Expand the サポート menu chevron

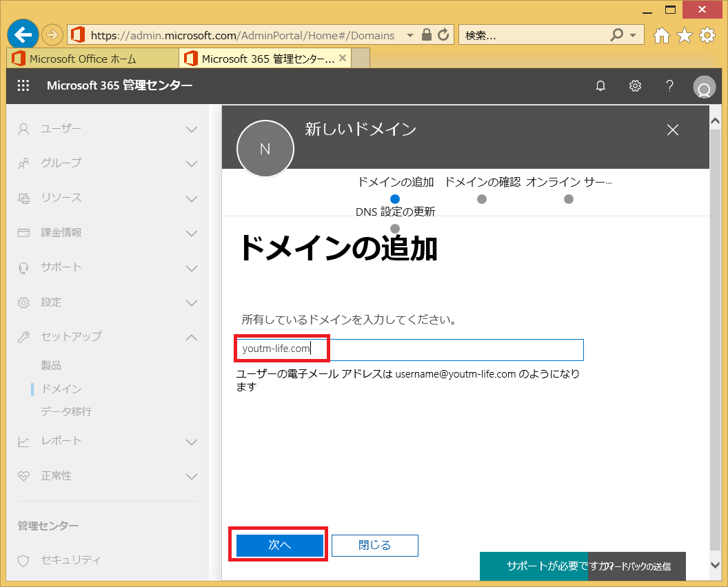[x=192, y=268]
